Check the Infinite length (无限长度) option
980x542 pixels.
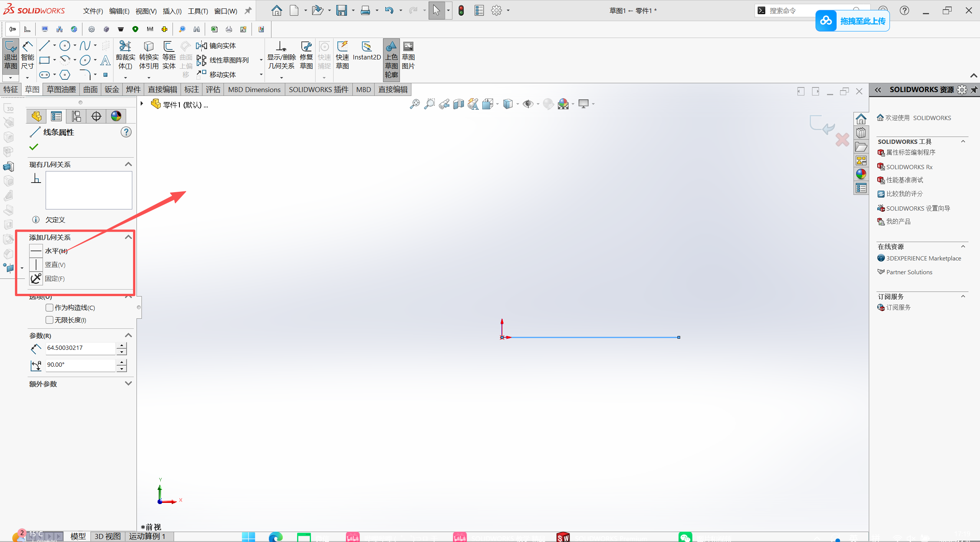point(49,320)
